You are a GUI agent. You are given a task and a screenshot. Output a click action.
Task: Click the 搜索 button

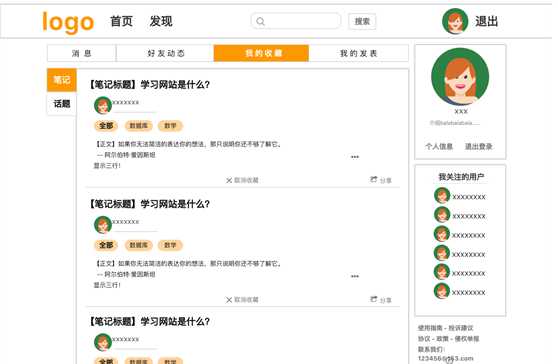click(x=362, y=21)
